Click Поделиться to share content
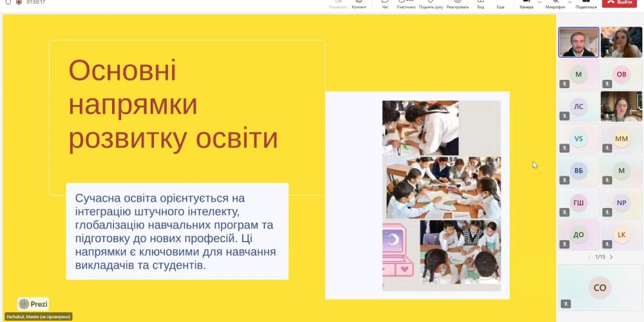Image resolution: width=644 pixels, height=322 pixels. pyautogui.click(x=586, y=3)
